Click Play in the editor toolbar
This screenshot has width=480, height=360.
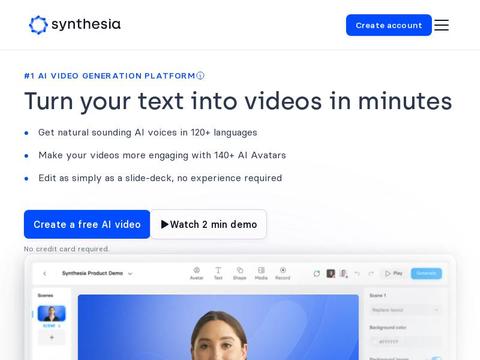pos(394,273)
